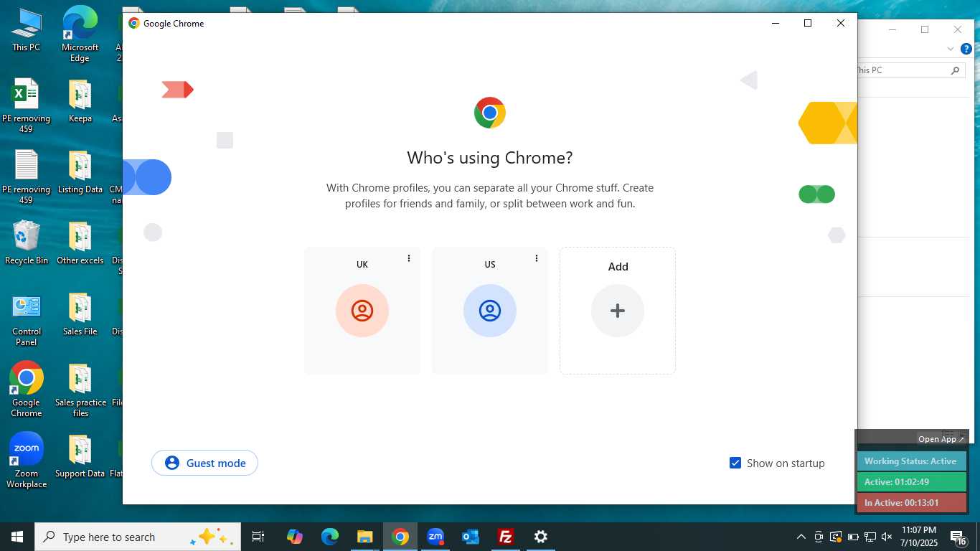Click Open App in the tracker widget
The width and height of the screenshot is (980, 551).
(x=941, y=439)
